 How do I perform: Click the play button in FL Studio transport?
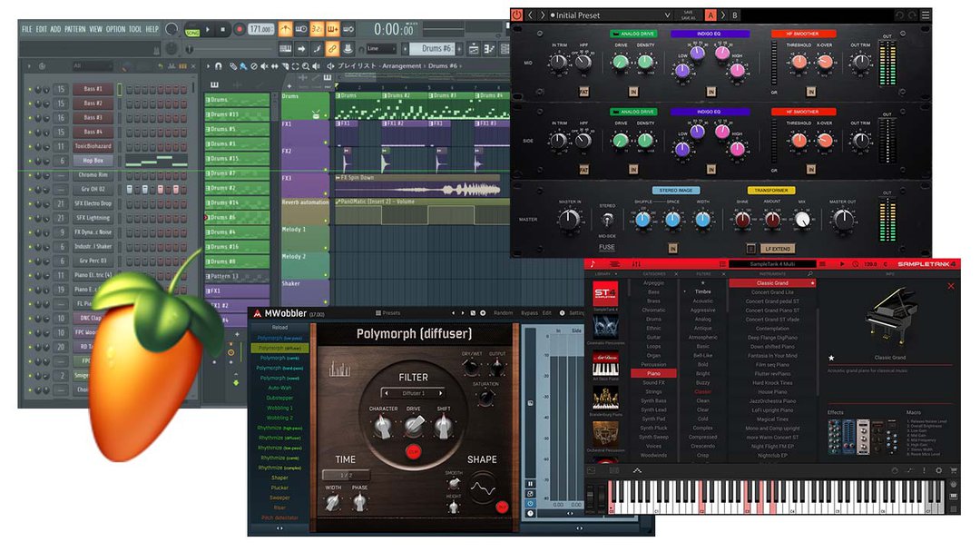(x=208, y=29)
